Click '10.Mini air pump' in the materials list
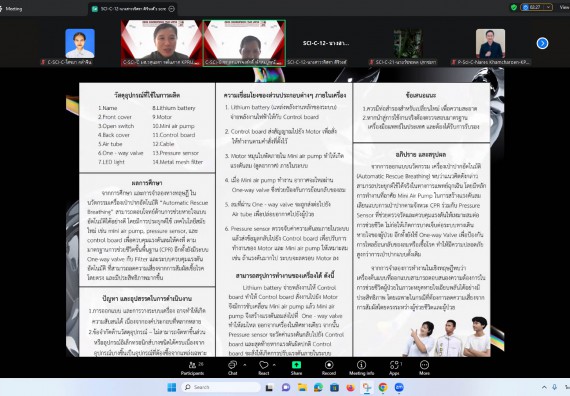 (x=173, y=126)
